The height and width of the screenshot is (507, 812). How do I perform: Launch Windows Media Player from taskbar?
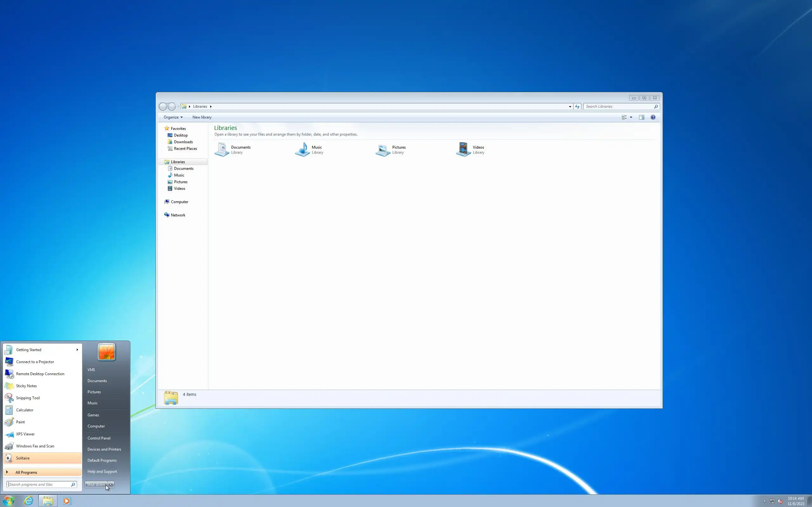click(x=67, y=501)
